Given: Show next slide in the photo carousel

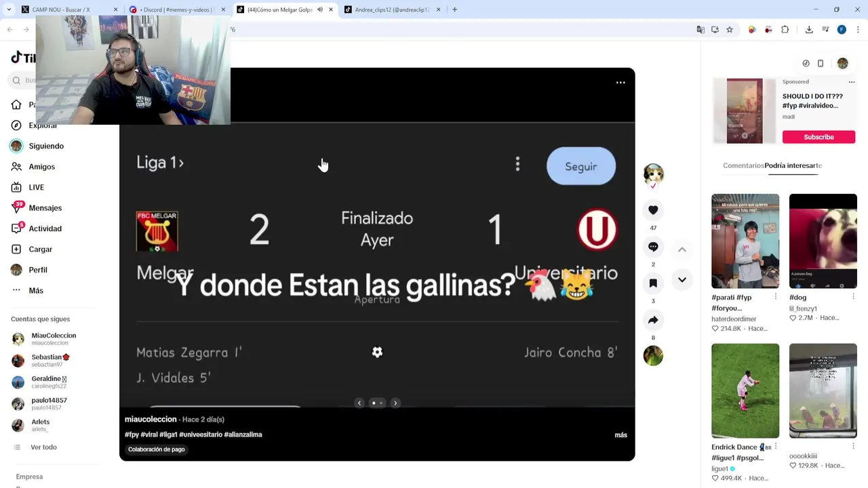Looking at the screenshot, I should coord(395,403).
